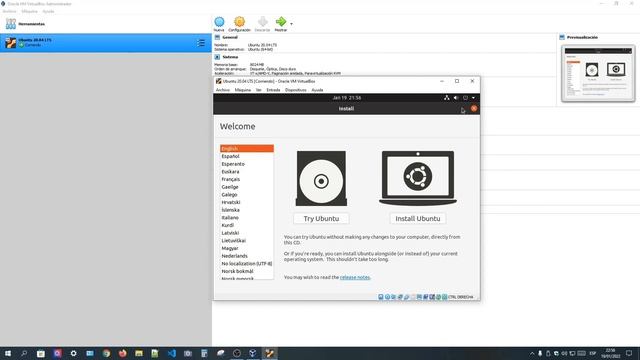Open the Settings gear on the taskbar
640x360 pixels.
click(73, 353)
